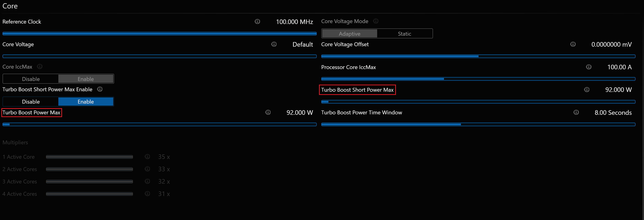
Task: Open Core Voltage Mode info icon
Action: tap(376, 21)
